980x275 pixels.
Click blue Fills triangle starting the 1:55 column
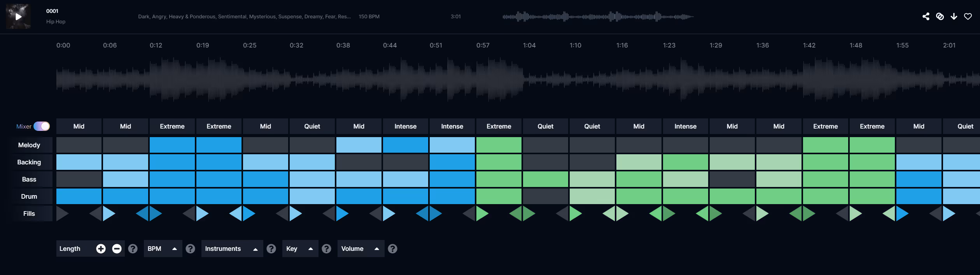coord(902,213)
